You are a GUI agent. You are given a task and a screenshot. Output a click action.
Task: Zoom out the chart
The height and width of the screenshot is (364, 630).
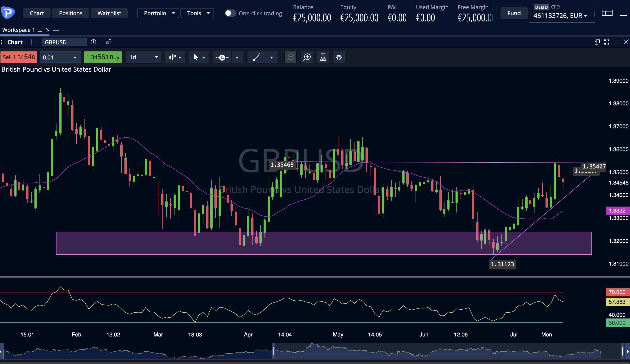(290, 57)
